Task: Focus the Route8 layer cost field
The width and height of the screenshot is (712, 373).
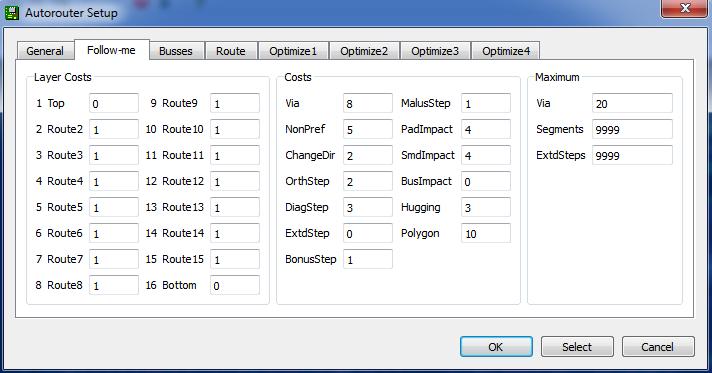Action: point(114,285)
